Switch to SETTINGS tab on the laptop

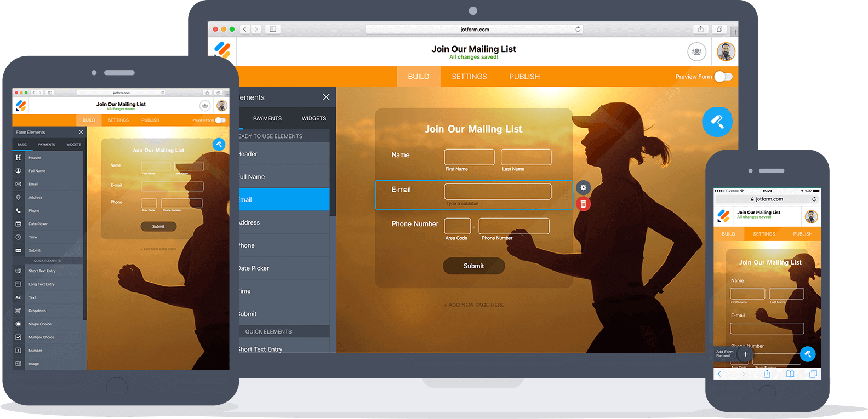coord(469,77)
